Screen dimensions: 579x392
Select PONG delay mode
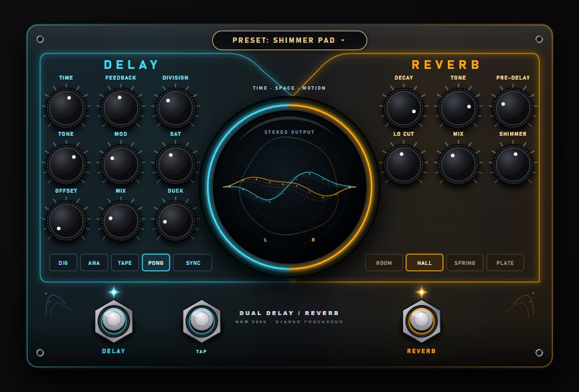coord(156,263)
